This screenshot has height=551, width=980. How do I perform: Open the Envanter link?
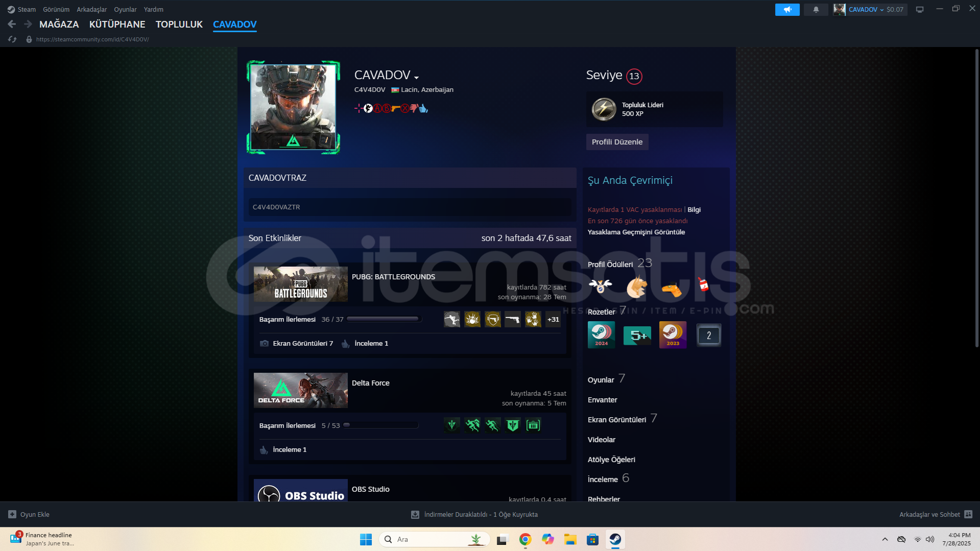click(x=602, y=400)
